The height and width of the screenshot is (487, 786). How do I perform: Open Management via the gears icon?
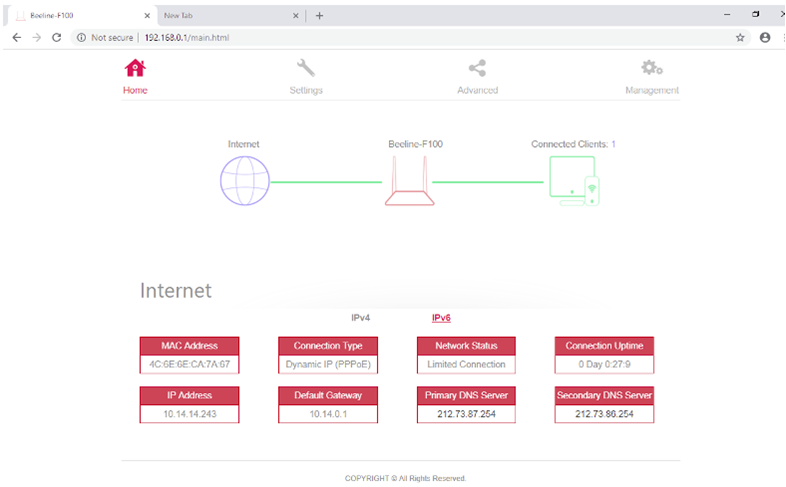coord(651,68)
